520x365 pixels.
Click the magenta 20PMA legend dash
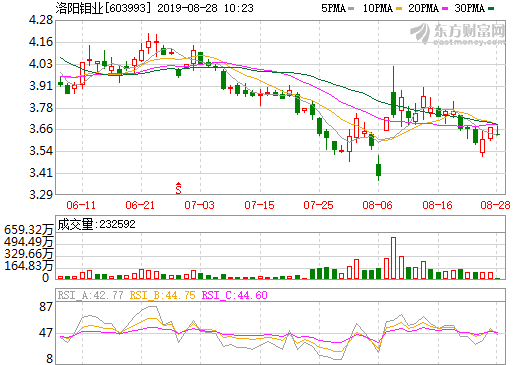click(x=445, y=9)
